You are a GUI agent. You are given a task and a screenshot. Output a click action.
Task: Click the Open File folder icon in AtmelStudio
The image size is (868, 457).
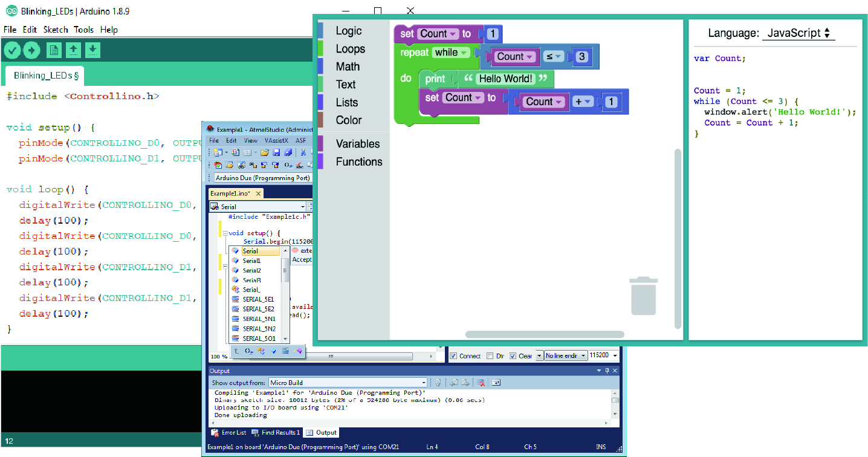[x=265, y=152]
